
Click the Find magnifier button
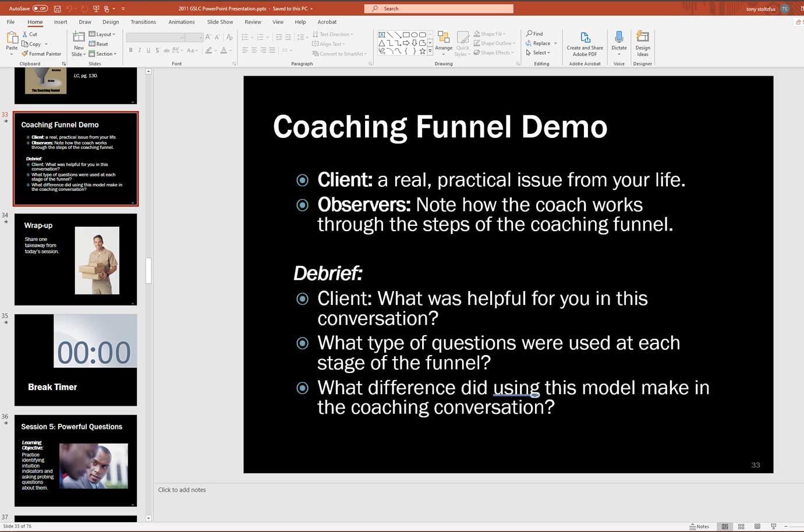(x=534, y=34)
